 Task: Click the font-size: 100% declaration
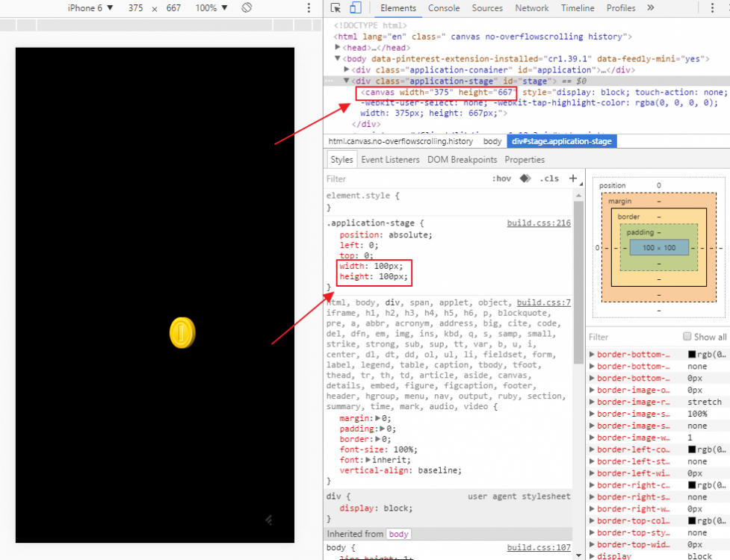378,449
